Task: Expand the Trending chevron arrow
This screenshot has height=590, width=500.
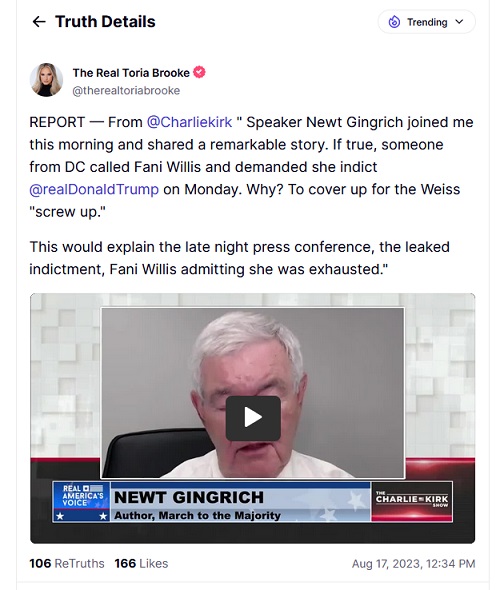Action: point(459,22)
